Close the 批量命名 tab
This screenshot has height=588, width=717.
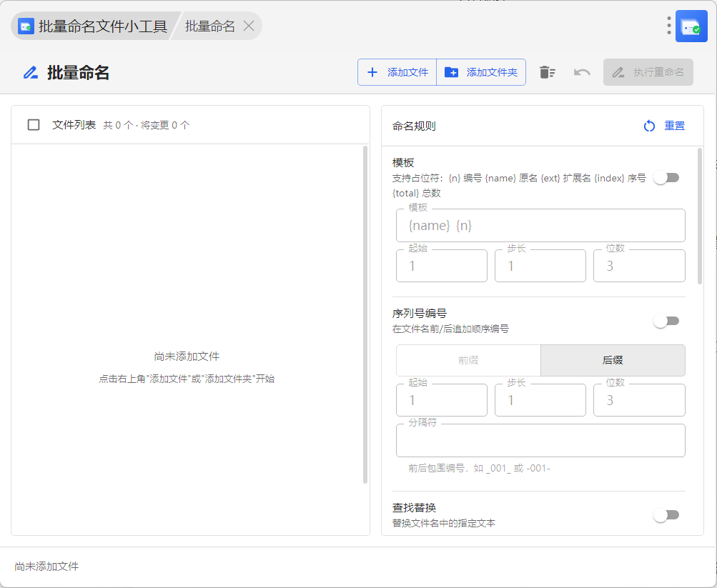coord(249,26)
